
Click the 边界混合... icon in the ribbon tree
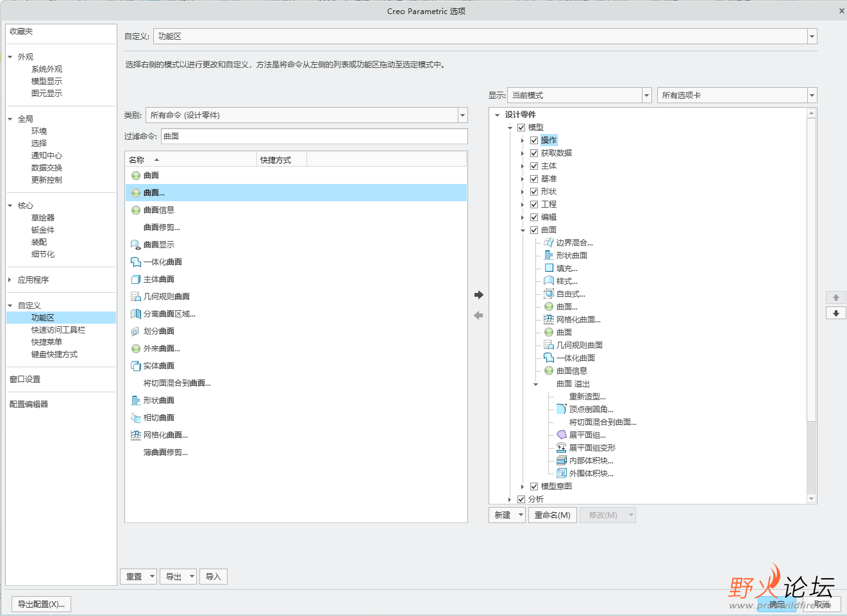pos(549,243)
